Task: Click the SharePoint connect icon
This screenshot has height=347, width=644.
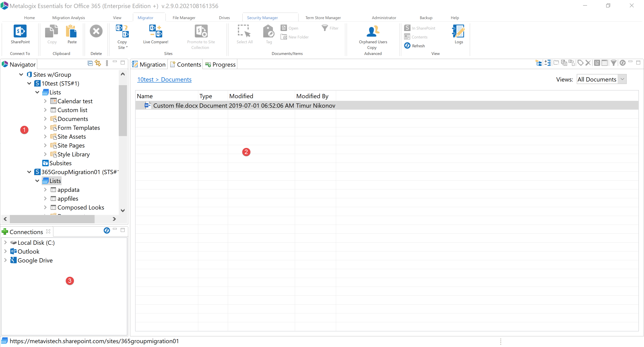Action: tap(20, 31)
